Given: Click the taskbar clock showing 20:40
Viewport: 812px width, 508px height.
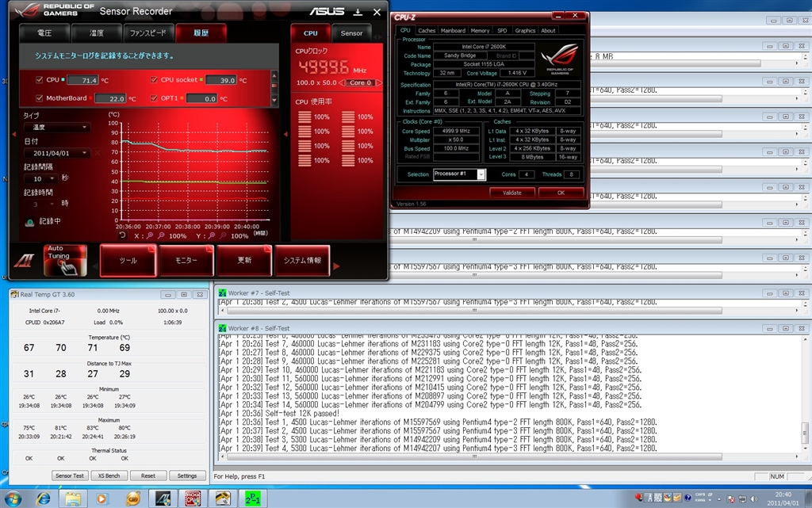Looking at the screenshot, I should (783, 498).
